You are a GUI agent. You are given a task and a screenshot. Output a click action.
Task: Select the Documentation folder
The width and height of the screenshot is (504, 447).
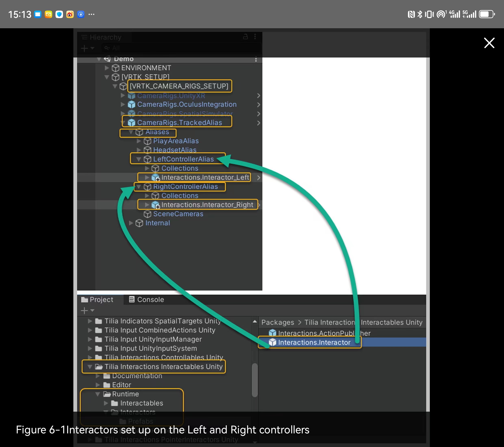click(x=137, y=376)
